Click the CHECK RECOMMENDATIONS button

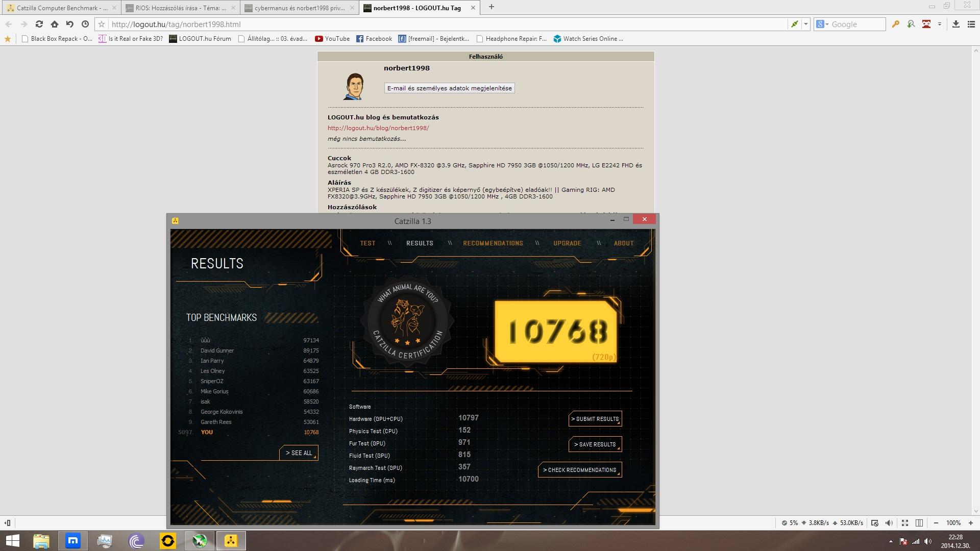click(x=580, y=470)
